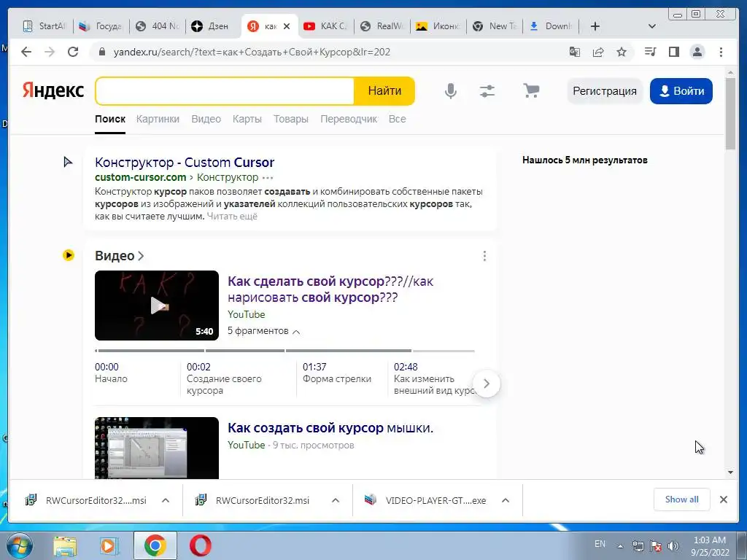Jump to 00:00 Начало fragment

111,373
